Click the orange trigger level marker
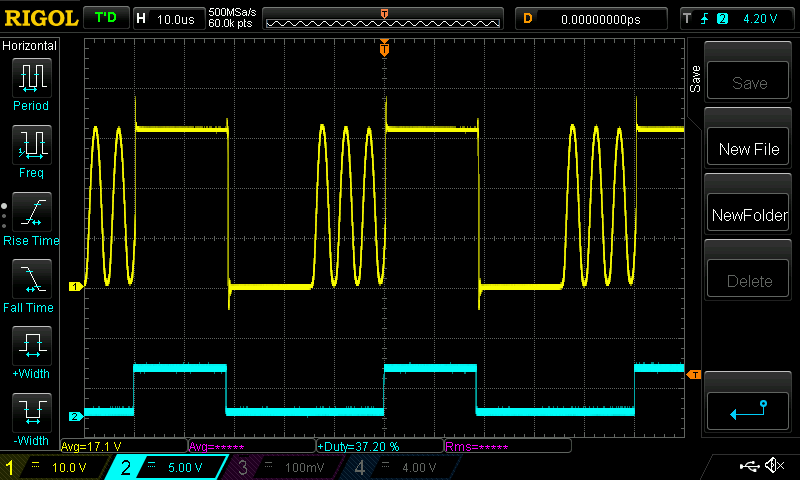This screenshot has height=480, width=800. (693, 375)
